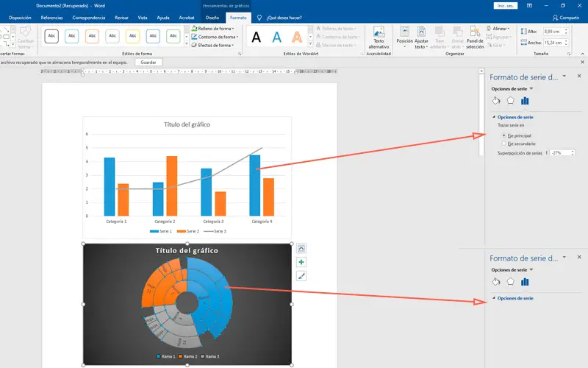The image size is (588, 368).
Task: Open the Alinear alignment menu
Action: click(x=498, y=29)
